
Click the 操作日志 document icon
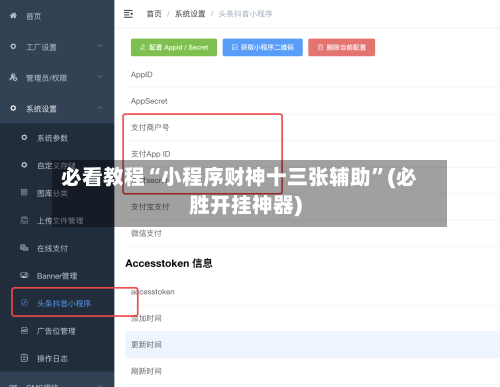24,358
